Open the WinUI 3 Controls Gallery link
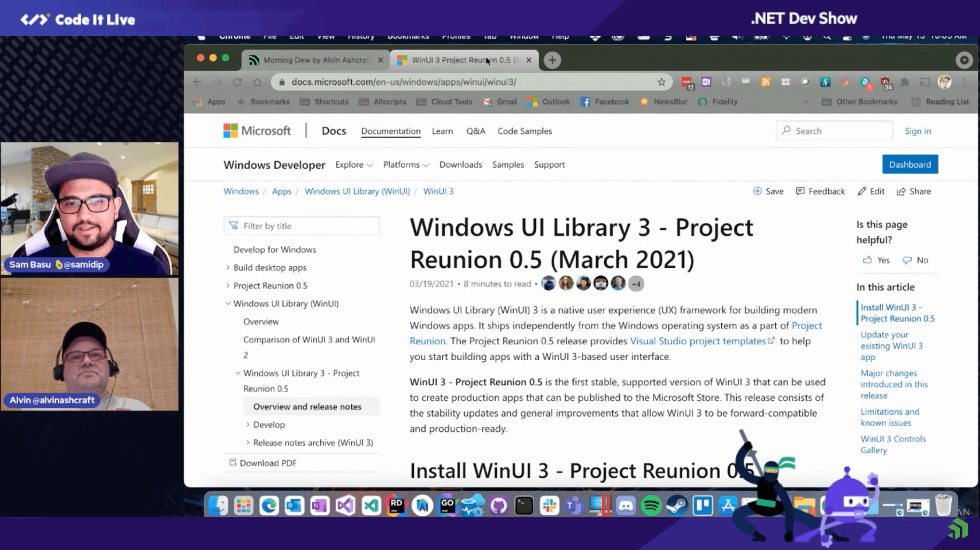This screenshot has width=980, height=550. click(893, 445)
